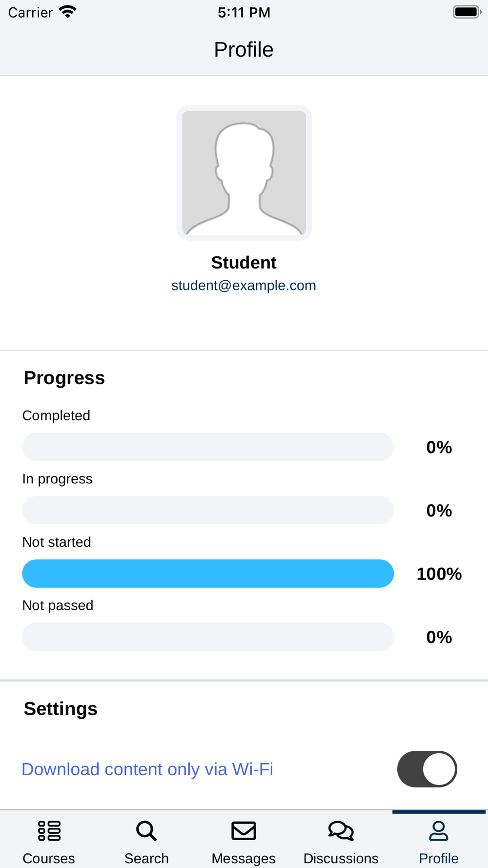
Task: Tap the Student name heading
Action: point(244,263)
